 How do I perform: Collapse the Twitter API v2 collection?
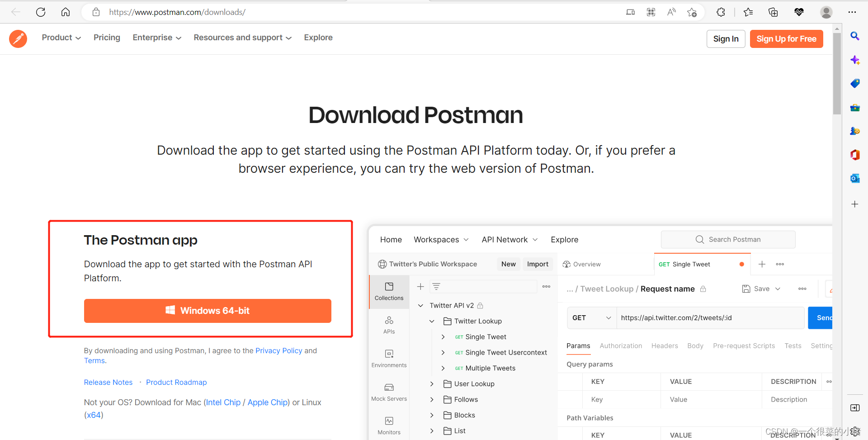tap(420, 306)
